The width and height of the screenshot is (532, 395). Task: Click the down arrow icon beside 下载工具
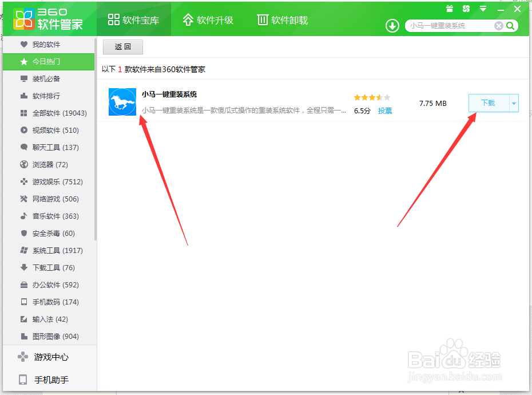[24, 268]
